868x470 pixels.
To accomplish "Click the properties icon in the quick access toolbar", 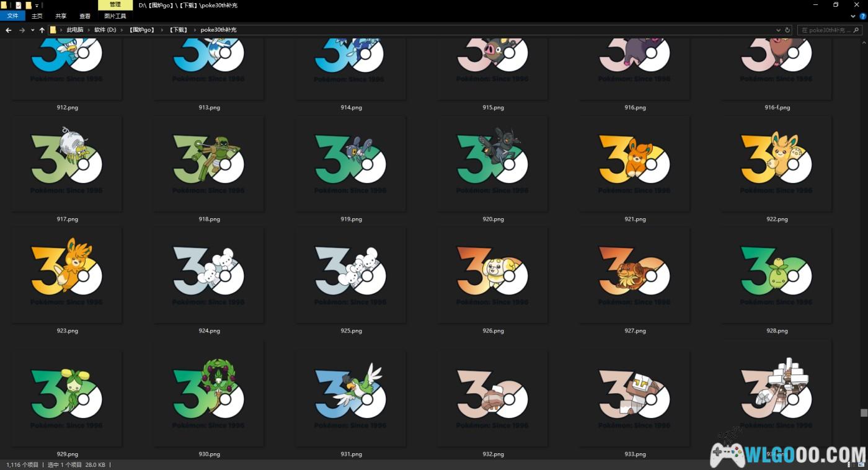I will (x=18, y=5).
